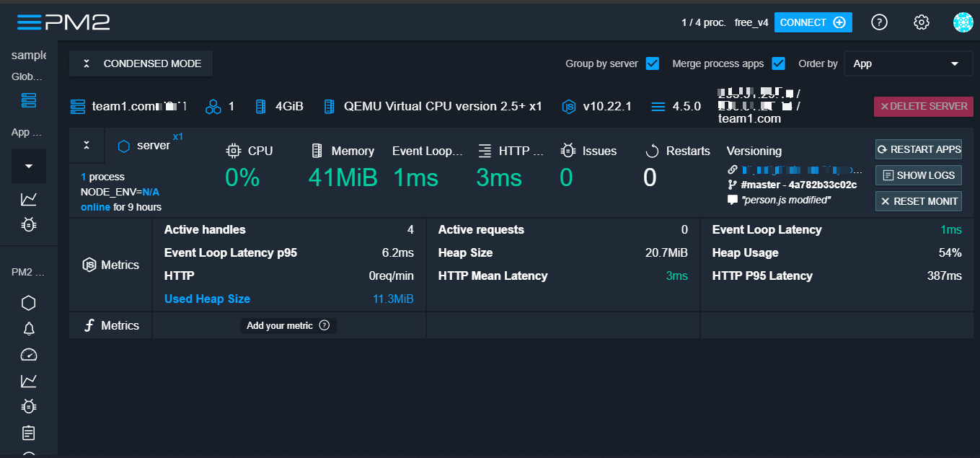Click the Heap Size 20.7MiB value
This screenshot has width=980, height=458.
point(666,253)
